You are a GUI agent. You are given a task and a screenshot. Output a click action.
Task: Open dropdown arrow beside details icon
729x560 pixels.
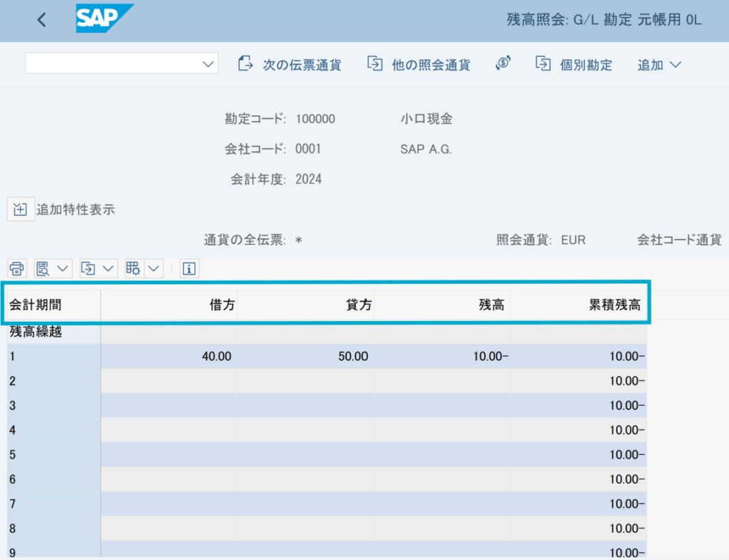coord(63,268)
